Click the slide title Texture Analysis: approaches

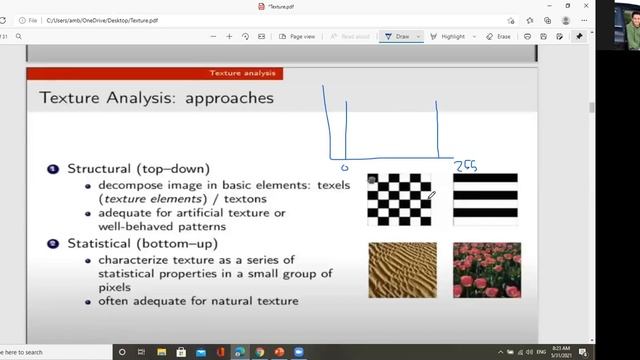tap(156, 98)
